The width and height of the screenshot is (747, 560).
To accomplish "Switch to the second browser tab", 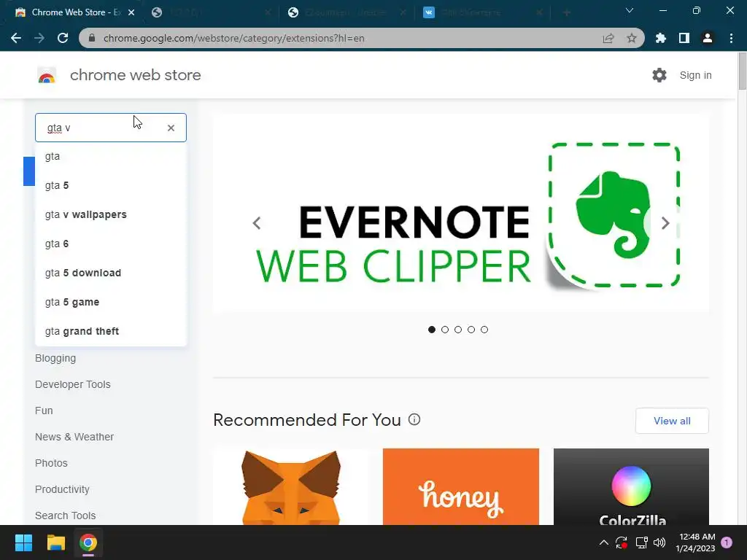I will click(211, 12).
